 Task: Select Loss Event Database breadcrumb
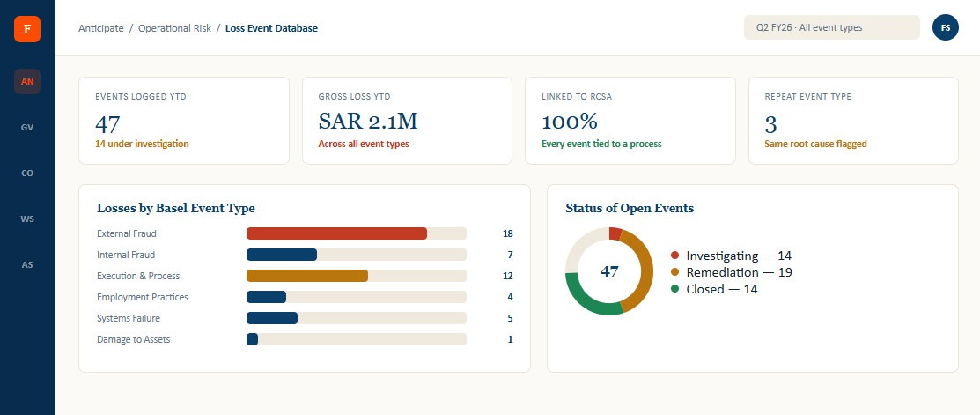271,28
